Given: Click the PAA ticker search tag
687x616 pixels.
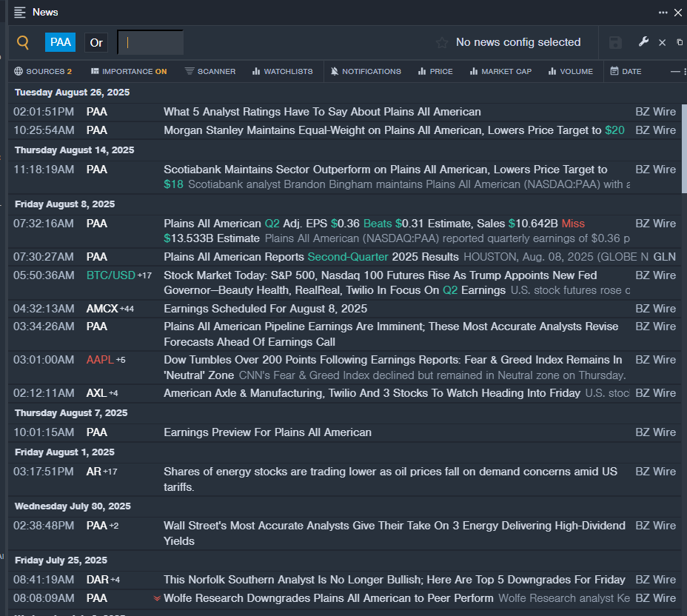Looking at the screenshot, I should [61, 42].
